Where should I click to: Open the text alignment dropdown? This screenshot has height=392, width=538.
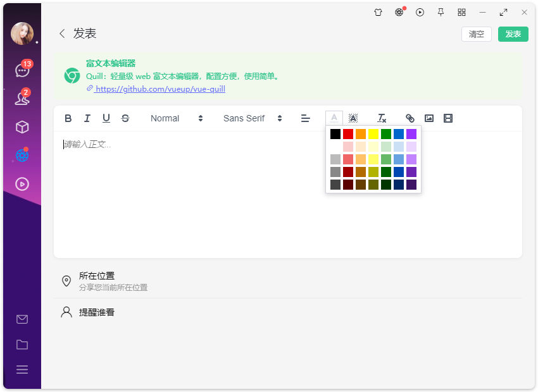pos(306,118)
